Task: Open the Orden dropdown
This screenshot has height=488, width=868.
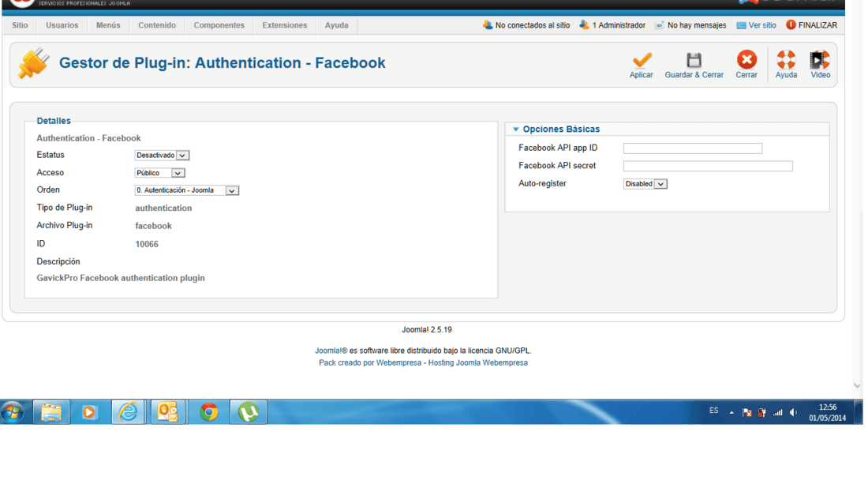Action: point(186,190)
